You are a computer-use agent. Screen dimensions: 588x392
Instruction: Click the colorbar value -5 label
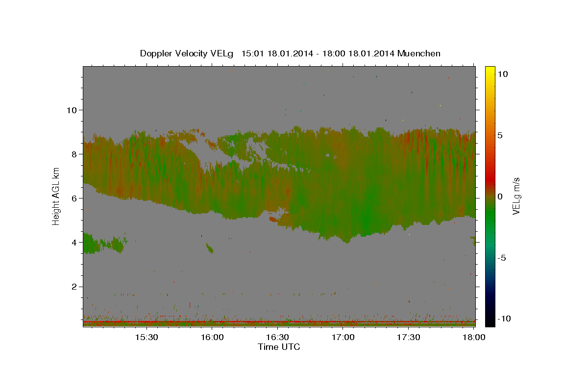click(x=501, y=257)
